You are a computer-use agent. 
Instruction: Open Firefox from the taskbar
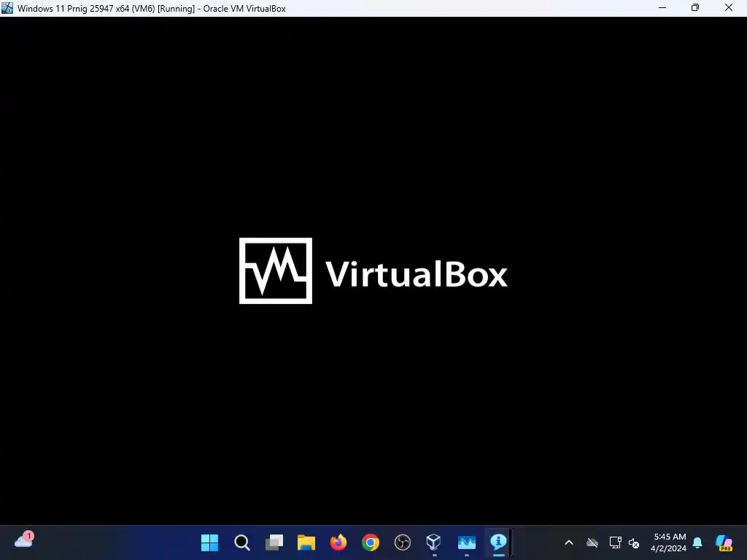(338, 542)
